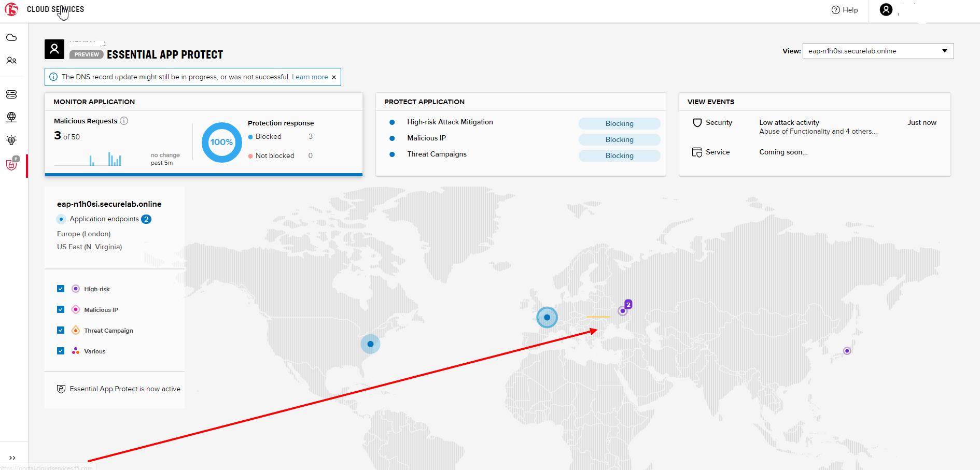The image size is (980, 470).
Task: Click the N. Virginia endpoint map marker
Action: coord(370,344)
